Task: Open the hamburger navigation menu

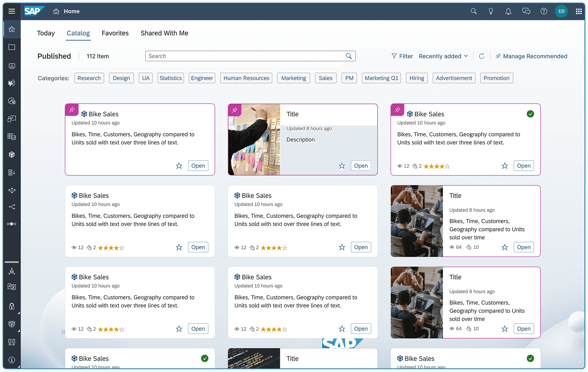Action: click(x=12, y=11)
